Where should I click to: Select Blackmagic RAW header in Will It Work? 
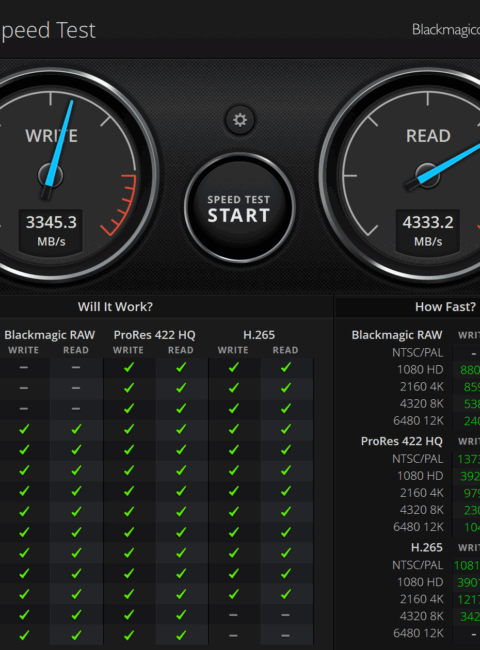click(50, 335)
